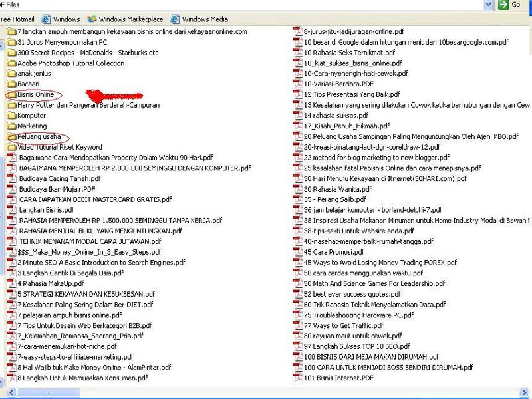Click PDF icon of Budidaya Cacing Tanah.pdf
This screenshot has width=532, height=399.
[12, 178]
